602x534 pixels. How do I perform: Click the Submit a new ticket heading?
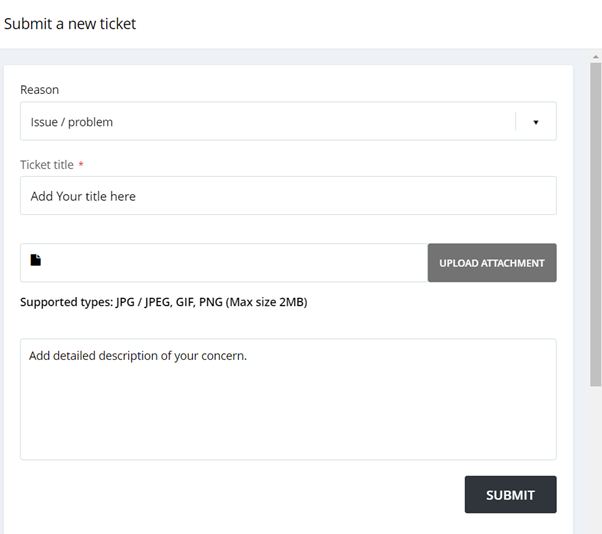70,24
